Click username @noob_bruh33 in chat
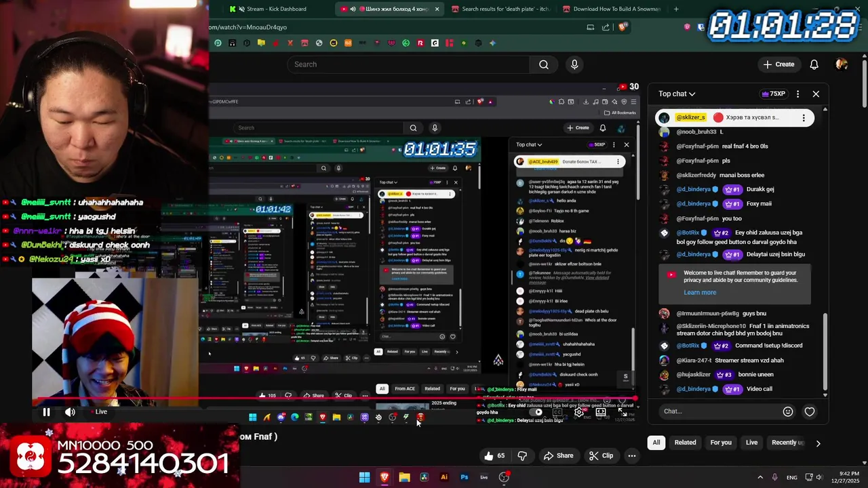 (x=696, y=132)
